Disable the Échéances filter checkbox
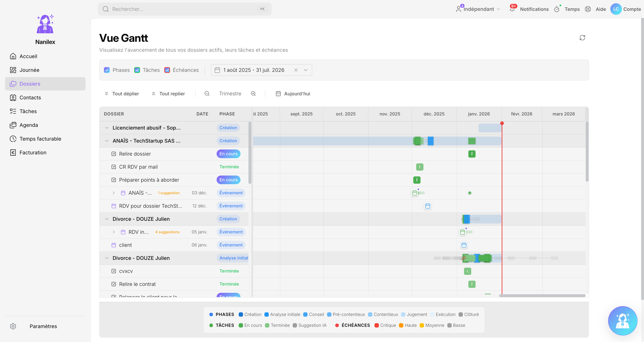The height and width of the screenshot is (342, 644). point(167,70)
